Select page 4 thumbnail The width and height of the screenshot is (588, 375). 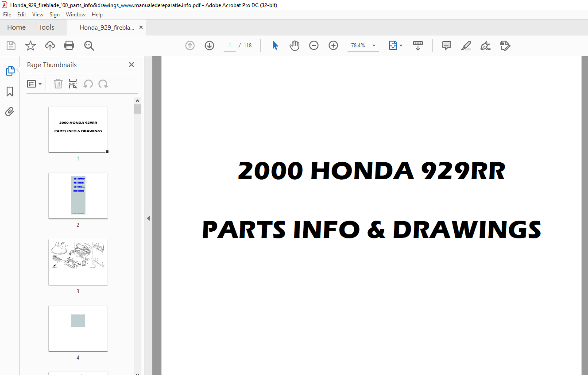click(78, 328)
